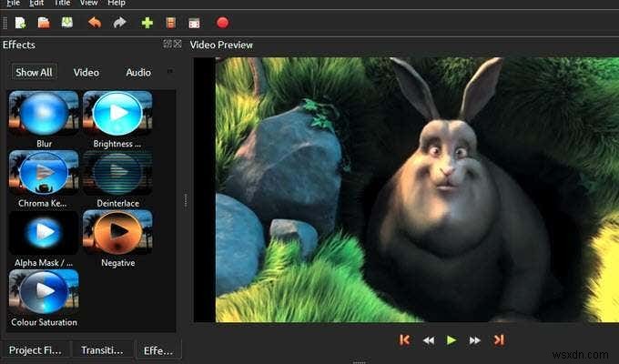The height and width of the screenshot is (364, 619).
Task: Click the toolbar drag handle
Action: [x=5, y=23]
